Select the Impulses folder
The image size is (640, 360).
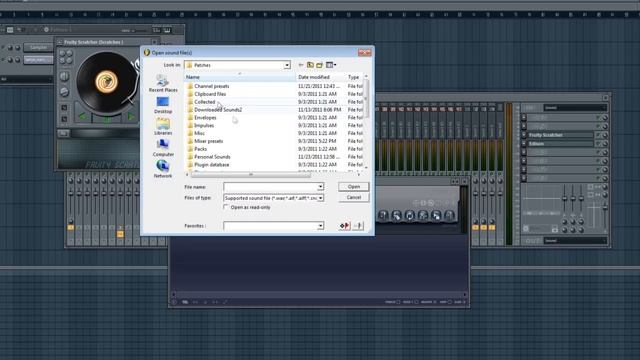(204, 125)
